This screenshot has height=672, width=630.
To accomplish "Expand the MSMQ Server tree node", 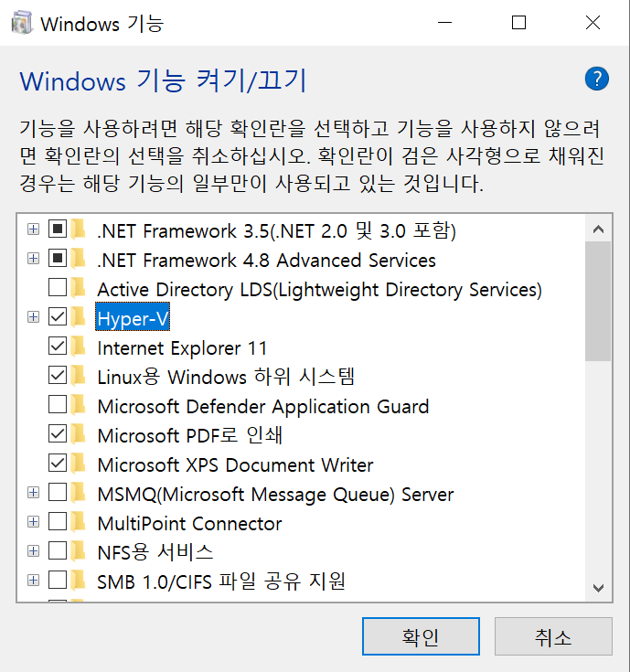I will click(33, 493).
